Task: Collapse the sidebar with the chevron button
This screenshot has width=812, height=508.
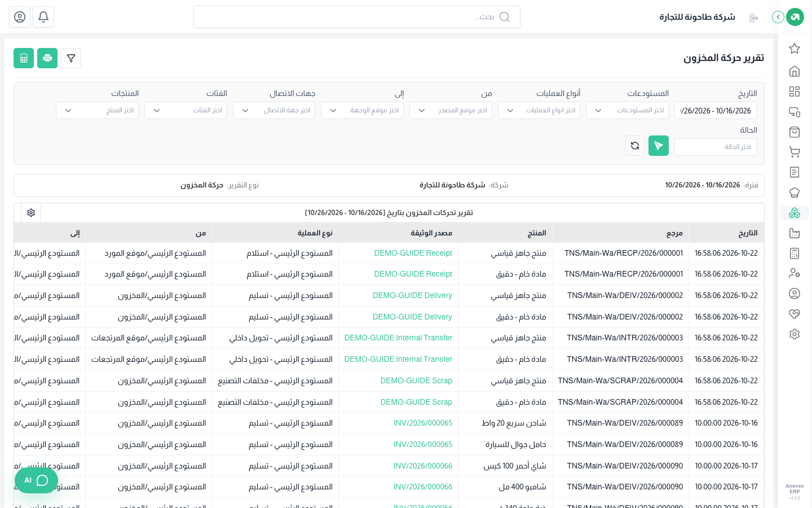Action: 778,17
